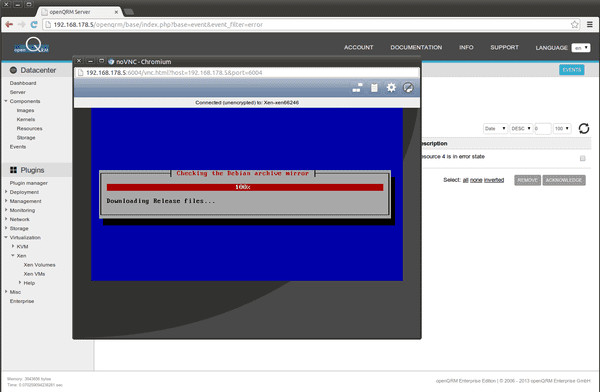Open the Date sort dropdown

pos(495,129)
